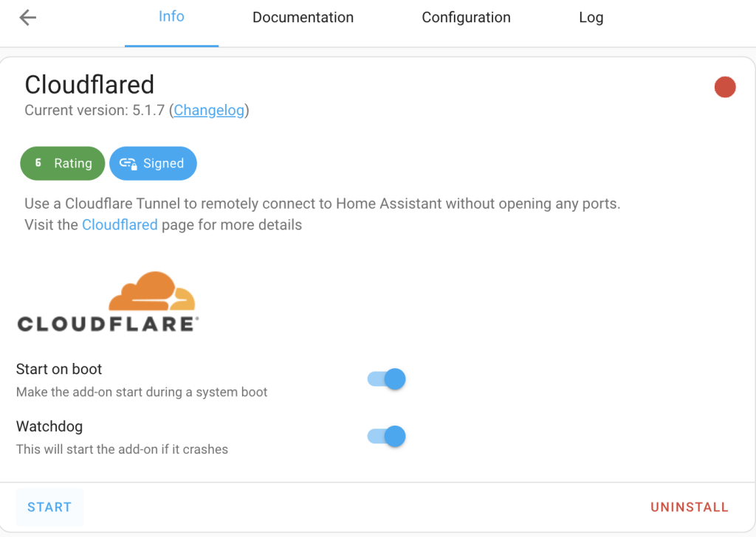
Task: Open the Documentation tab
Action: (x=303, y=18)
